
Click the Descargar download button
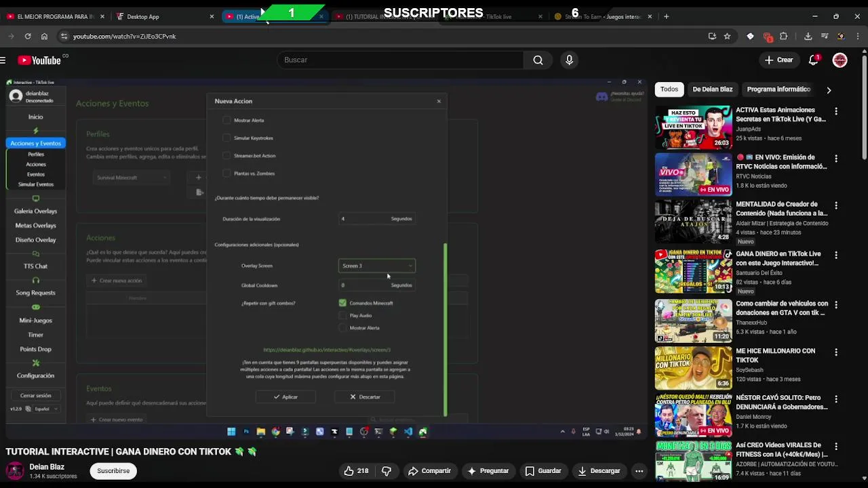[599, 470]
